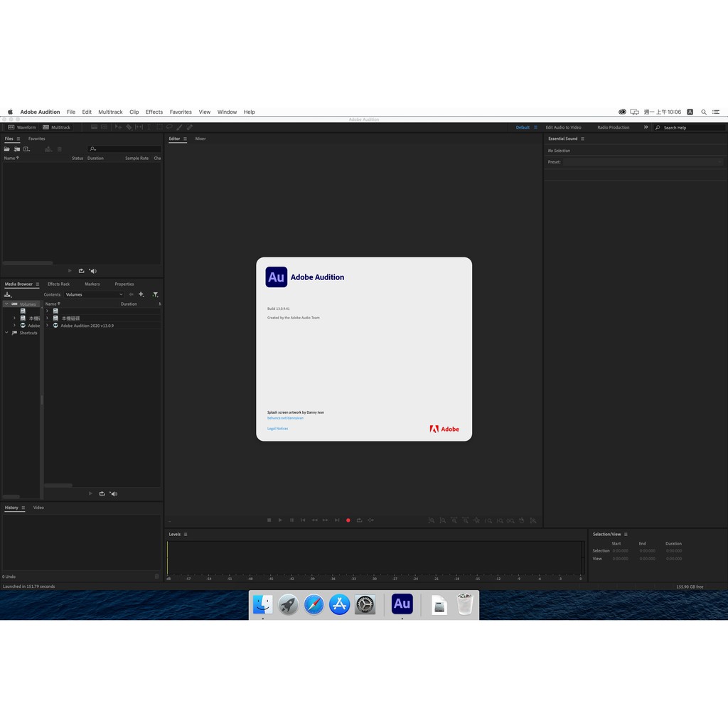Screen dimensions: 728x728
Task: Click the Search Help field
Action: pyautogui.click(x=689, y=128)
